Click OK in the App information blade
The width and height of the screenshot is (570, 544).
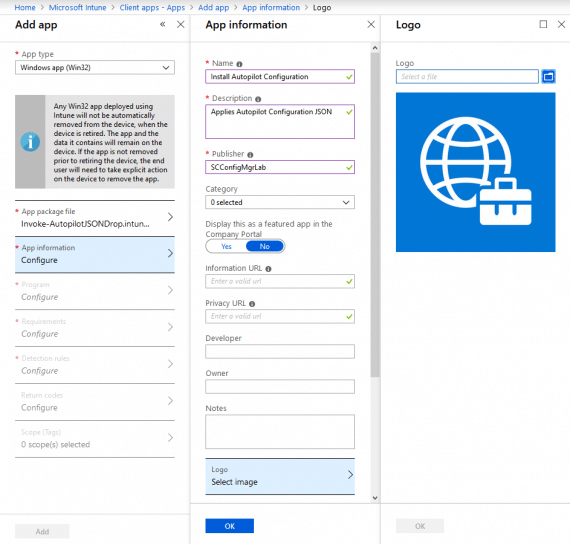click(x=229, y=526)
